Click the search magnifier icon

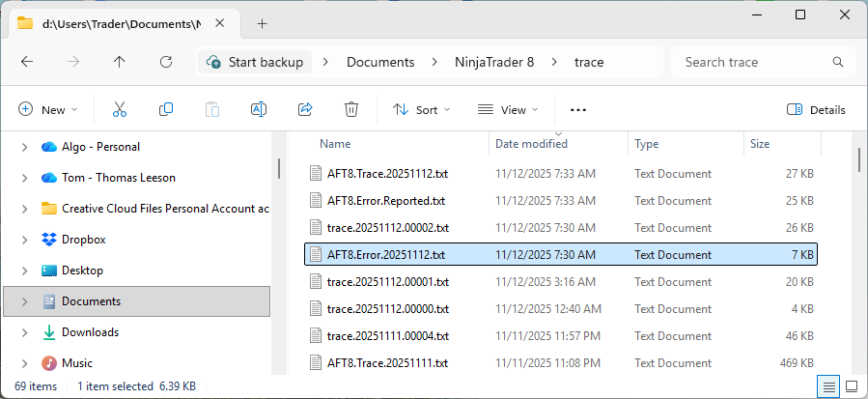[837, 62]
